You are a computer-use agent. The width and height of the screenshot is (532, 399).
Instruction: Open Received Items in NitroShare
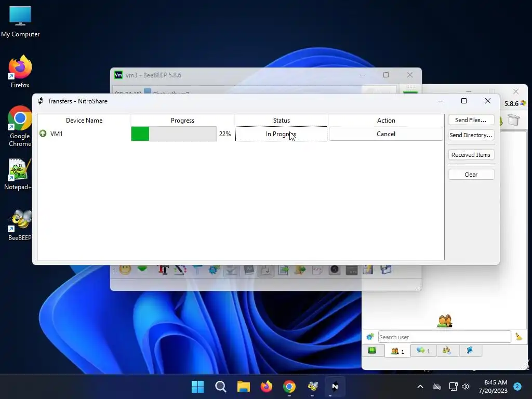coord(471,155)
